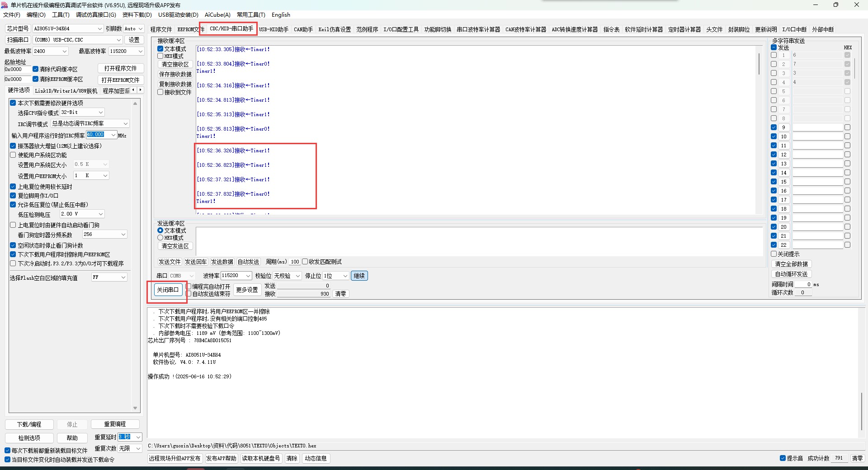
Task: Open 最高波特率 115200 dropdown
Action: tap(126, 51)
